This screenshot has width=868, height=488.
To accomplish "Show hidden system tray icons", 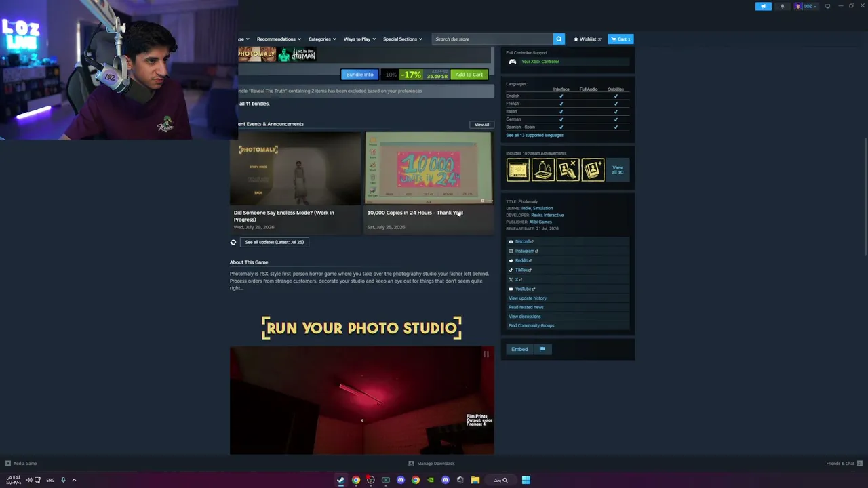I will point(74,480).
